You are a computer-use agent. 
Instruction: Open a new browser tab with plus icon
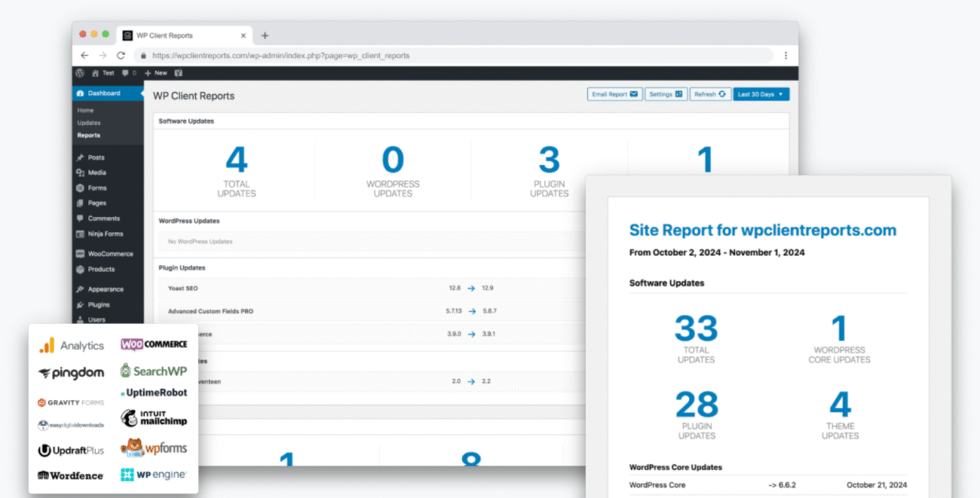(x=265, y=35)
